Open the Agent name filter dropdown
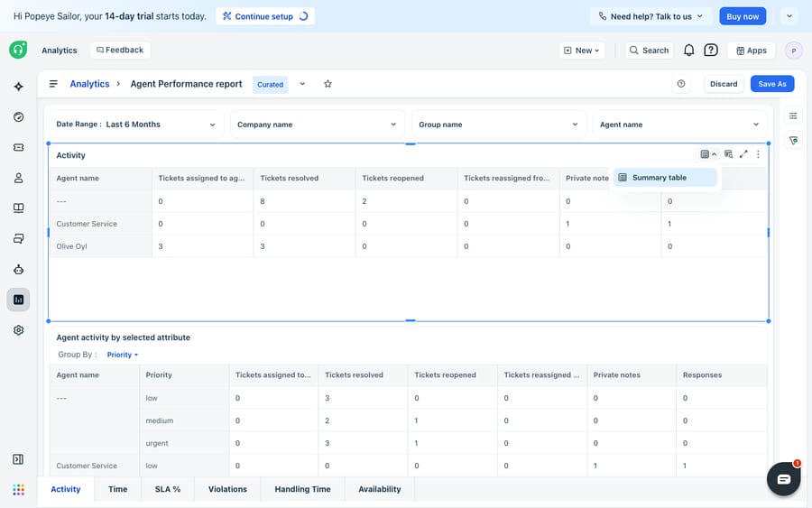The width and height of the screenshot is (812, 508). pyautogui.click(x=680, y=125)
